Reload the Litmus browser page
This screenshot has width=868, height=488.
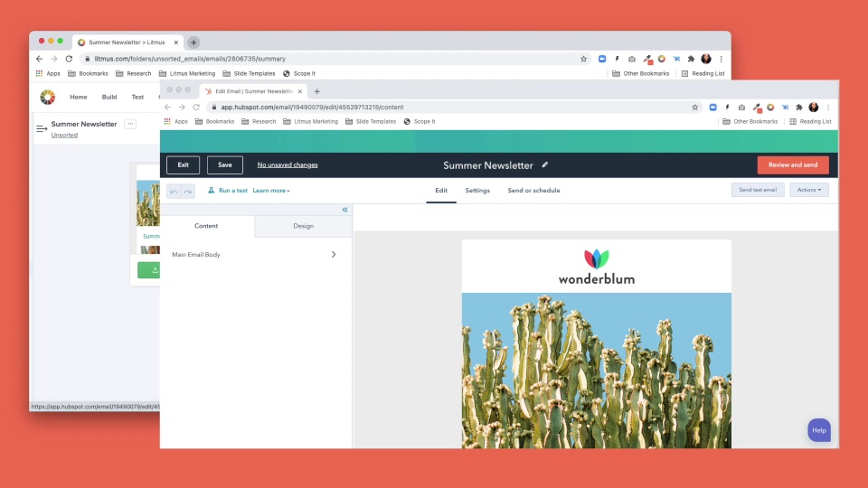pyautogui.click(x=69, y=59)
